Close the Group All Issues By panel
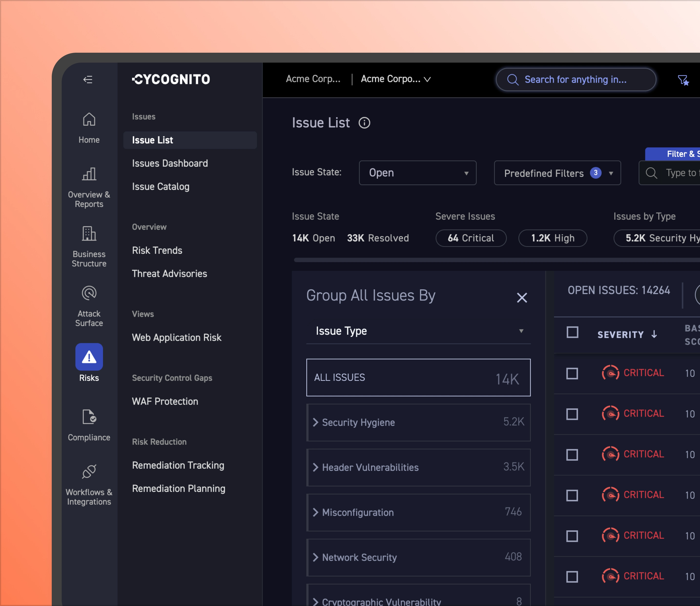700x606 pixels. 522,298
